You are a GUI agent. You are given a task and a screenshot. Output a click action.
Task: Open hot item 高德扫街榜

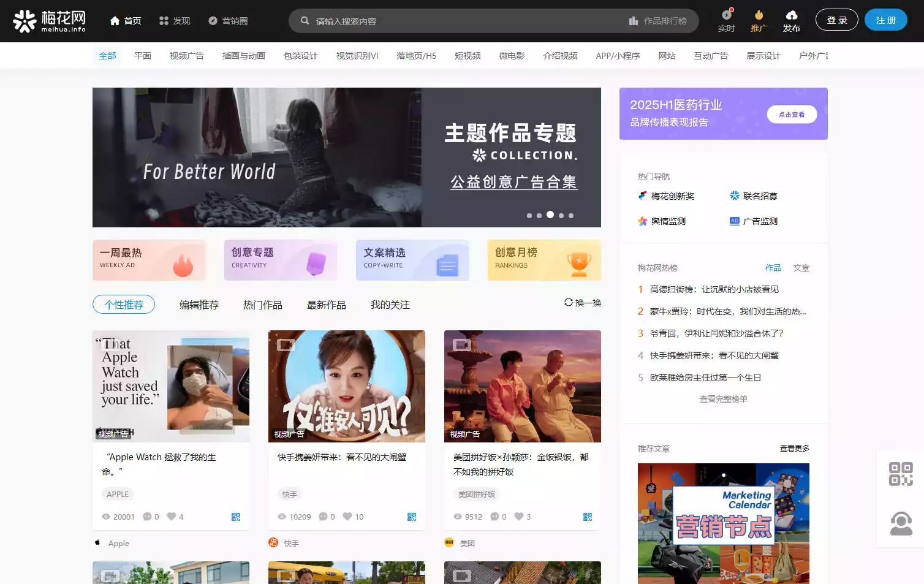pyautogui.click(x=714, y=289)
